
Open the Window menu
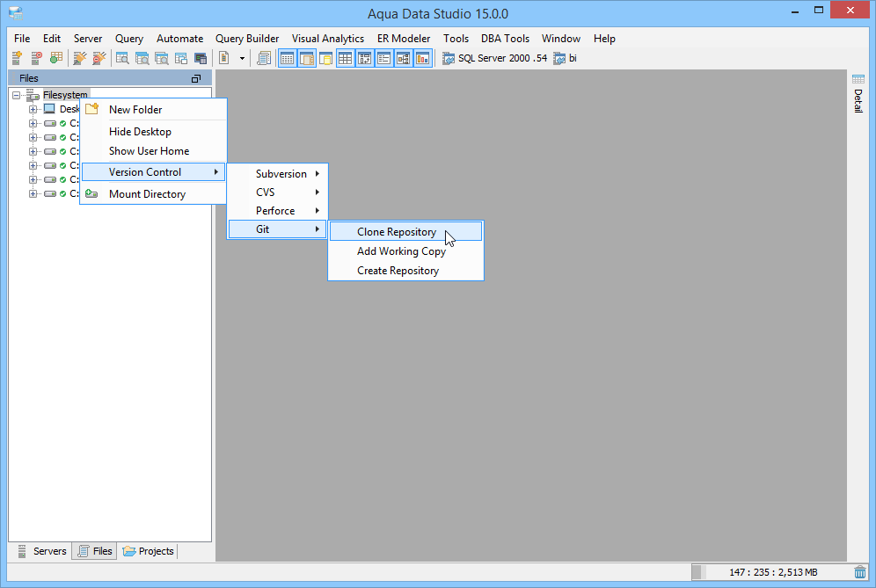(x=561, y=39)
